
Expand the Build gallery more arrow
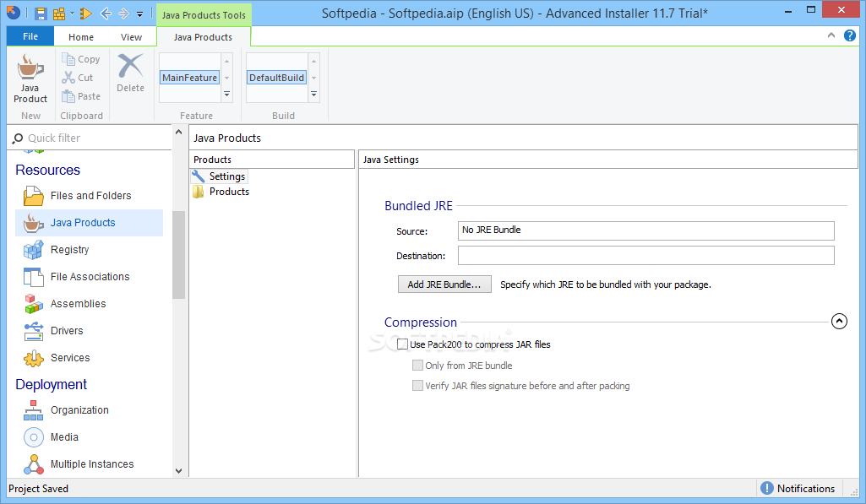pyautogui.click(x=313, y=95)
